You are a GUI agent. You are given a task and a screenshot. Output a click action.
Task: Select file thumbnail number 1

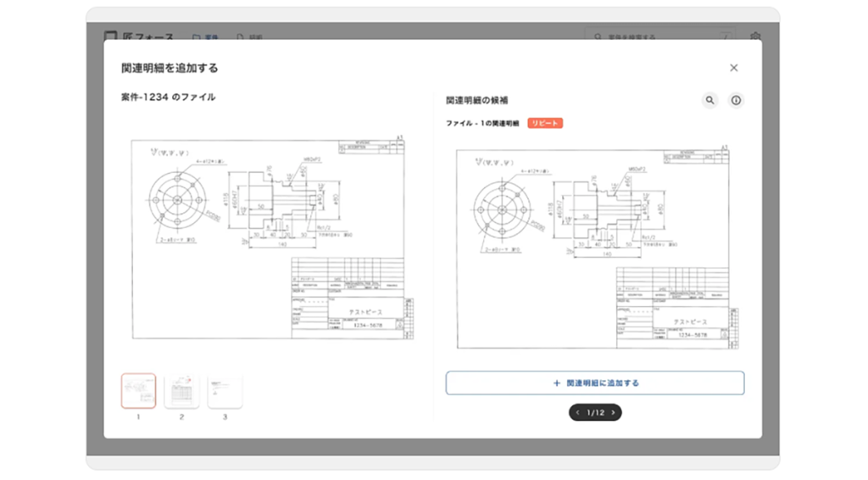click(138, 391)
